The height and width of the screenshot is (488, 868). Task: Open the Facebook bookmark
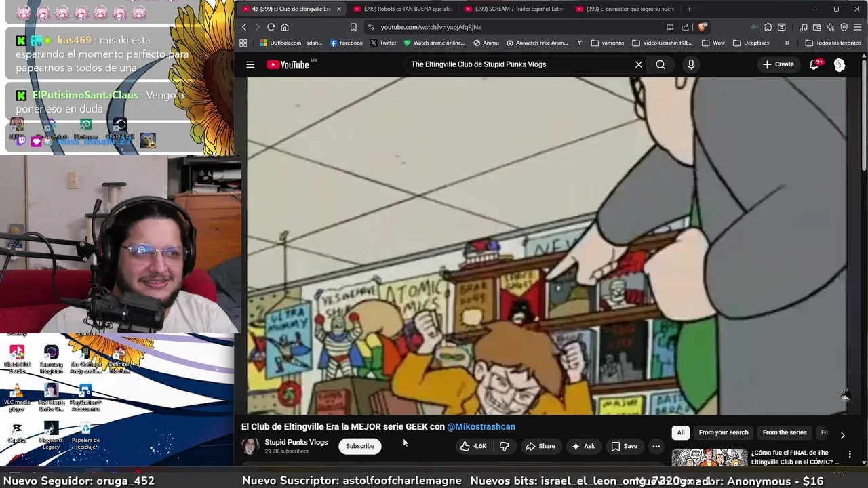coord(347,43)
